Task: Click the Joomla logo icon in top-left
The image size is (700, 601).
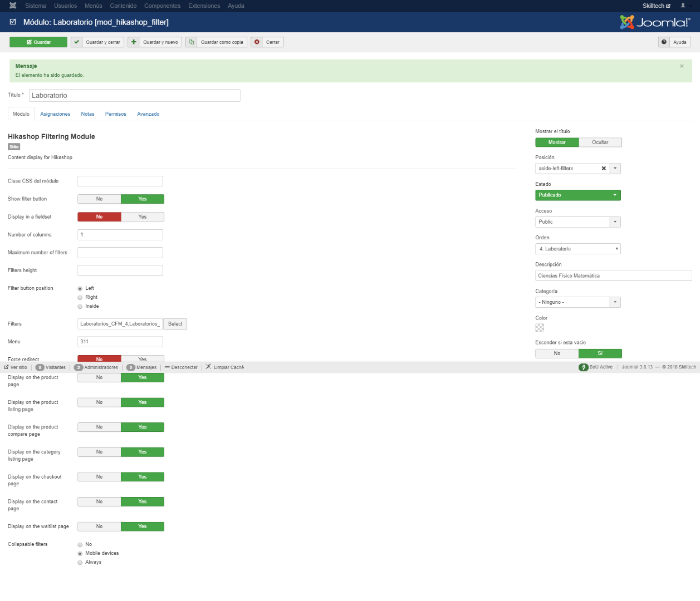Action: pyautogui.click(x=13, y=6)
